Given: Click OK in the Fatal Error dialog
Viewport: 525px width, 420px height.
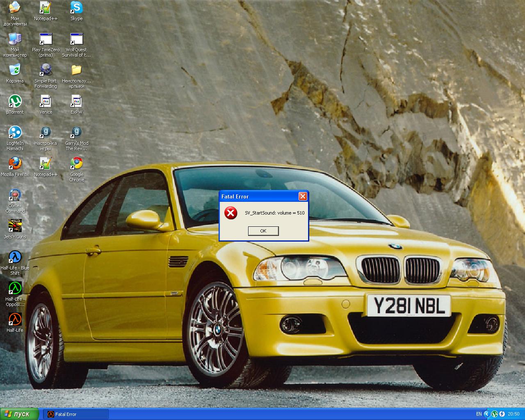Looking at the screenshot, I should (x=263, y=231).
